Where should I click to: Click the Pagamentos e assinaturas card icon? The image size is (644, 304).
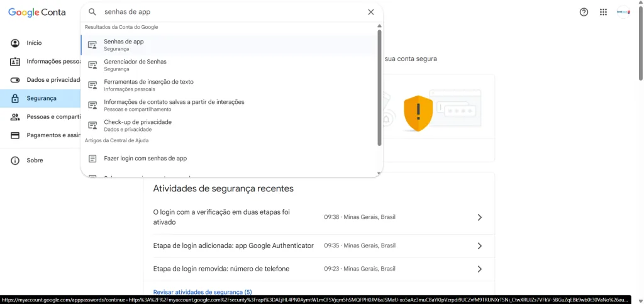15,135
